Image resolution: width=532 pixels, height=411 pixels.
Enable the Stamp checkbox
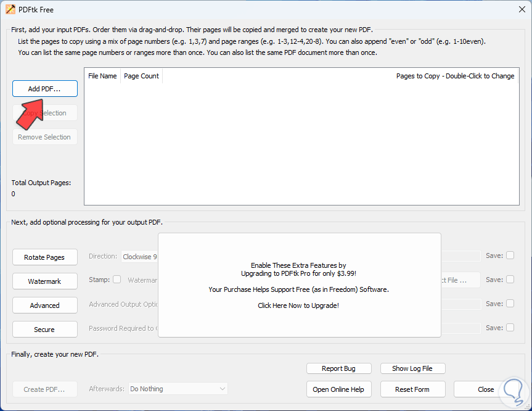(x=117, y=280)
